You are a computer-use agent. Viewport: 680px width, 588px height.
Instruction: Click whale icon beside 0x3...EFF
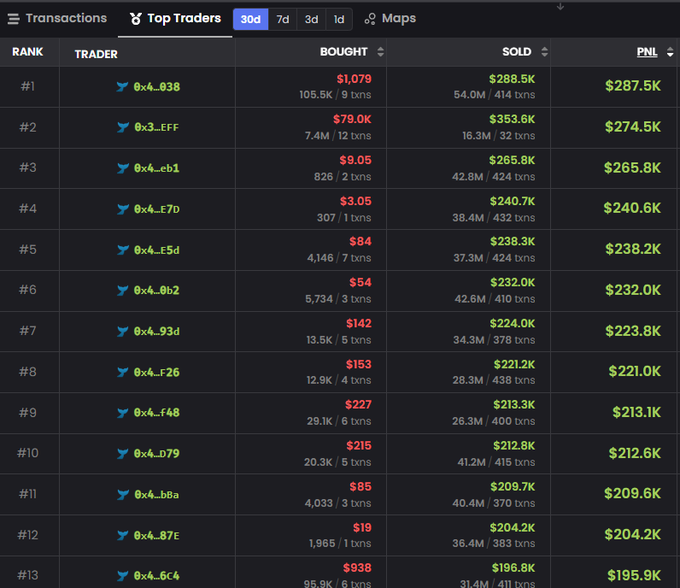(123, 127)
